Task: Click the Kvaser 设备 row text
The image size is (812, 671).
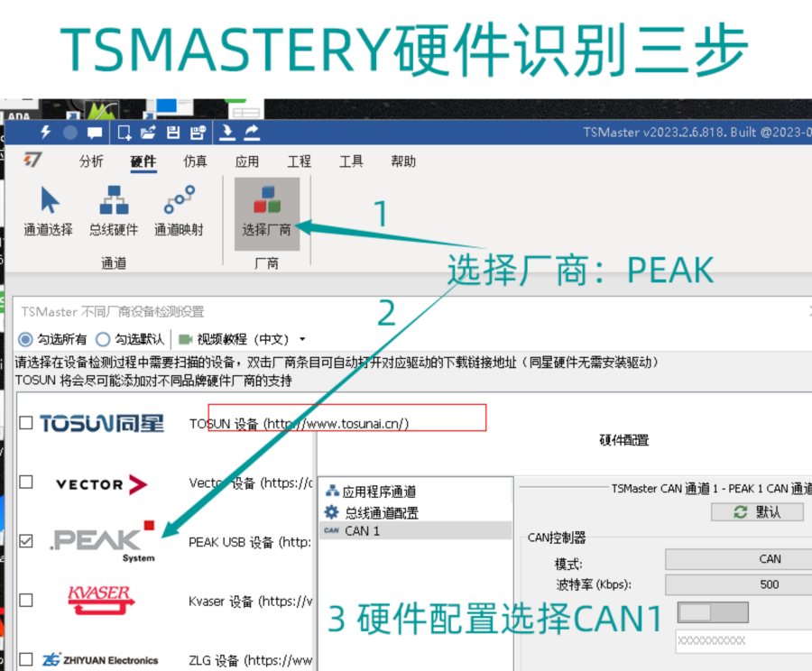Action: coord(251,601)
